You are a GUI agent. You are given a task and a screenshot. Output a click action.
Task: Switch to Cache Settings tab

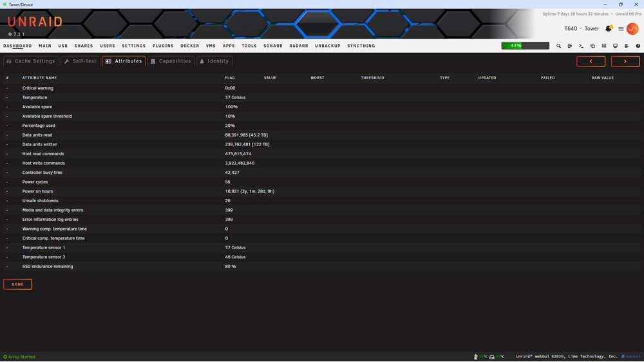pos(31,61)
